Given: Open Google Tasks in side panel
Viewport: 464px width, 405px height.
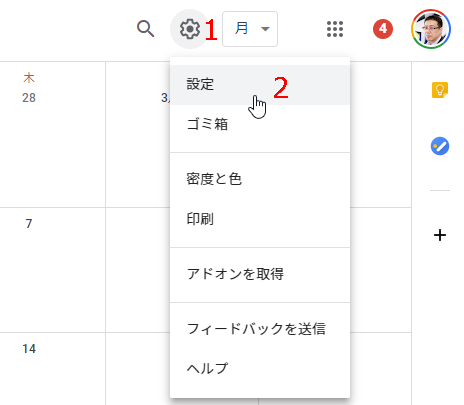Looking at the screenshot, I should (x=440, y=146).
